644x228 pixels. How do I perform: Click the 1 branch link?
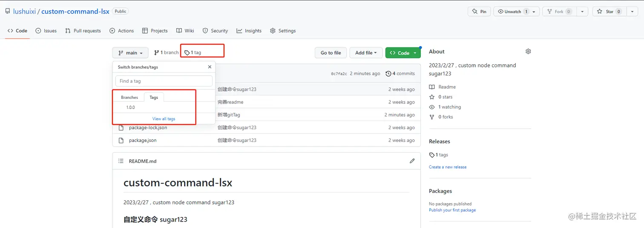tap(167, 52)
